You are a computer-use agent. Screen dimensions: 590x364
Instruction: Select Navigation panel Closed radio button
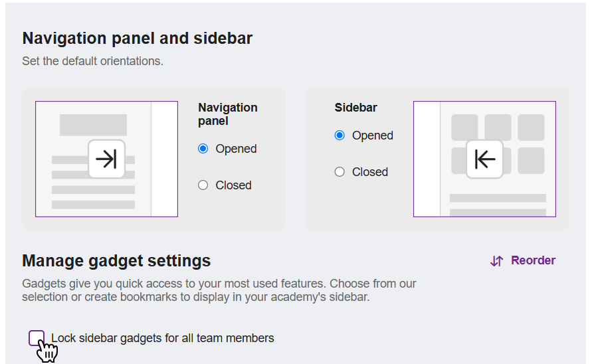[203, 185]
